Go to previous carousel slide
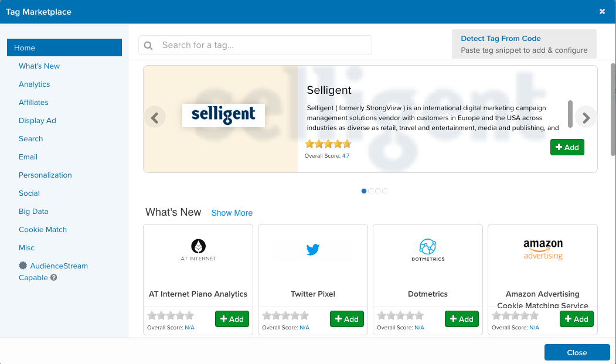Screen dimensions: 616x364 pyautogui.click(x=155, y=118)
